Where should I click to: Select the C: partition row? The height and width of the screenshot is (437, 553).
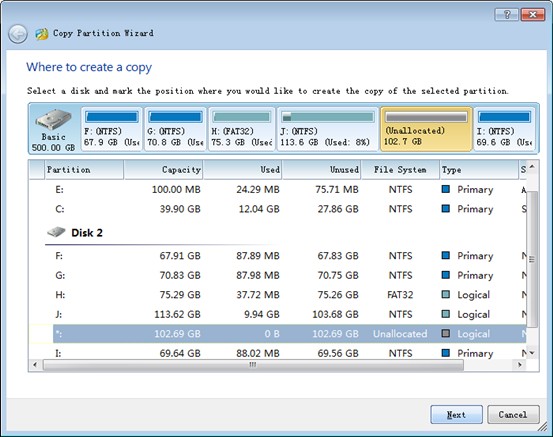tap(279, 209)
